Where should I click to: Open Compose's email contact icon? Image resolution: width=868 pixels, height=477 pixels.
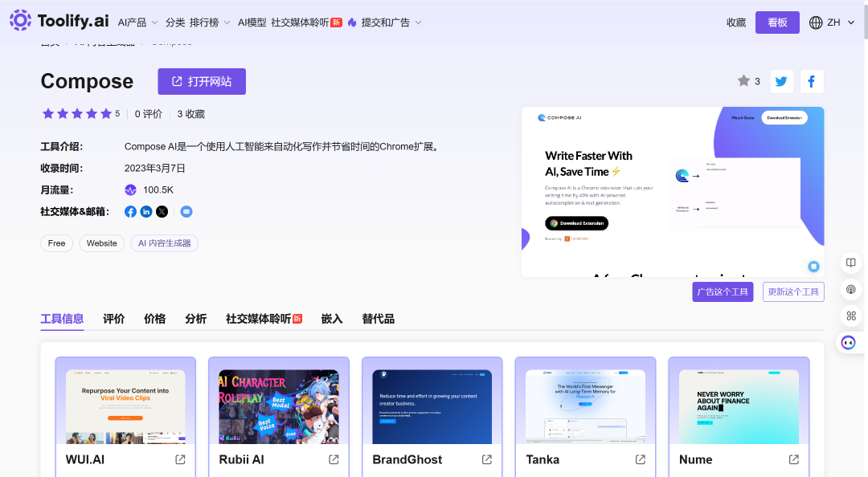pyautogui.click(x=186, y=211)
